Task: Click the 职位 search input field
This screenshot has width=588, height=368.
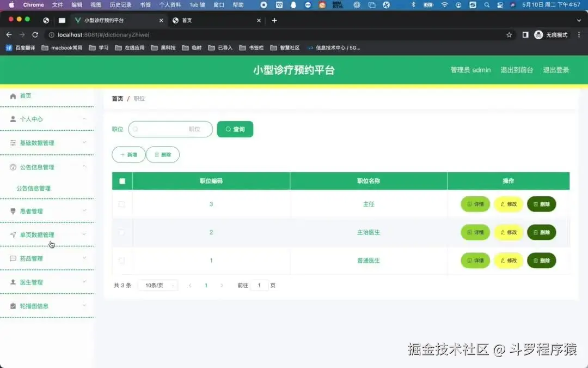Action: (170, 129)
